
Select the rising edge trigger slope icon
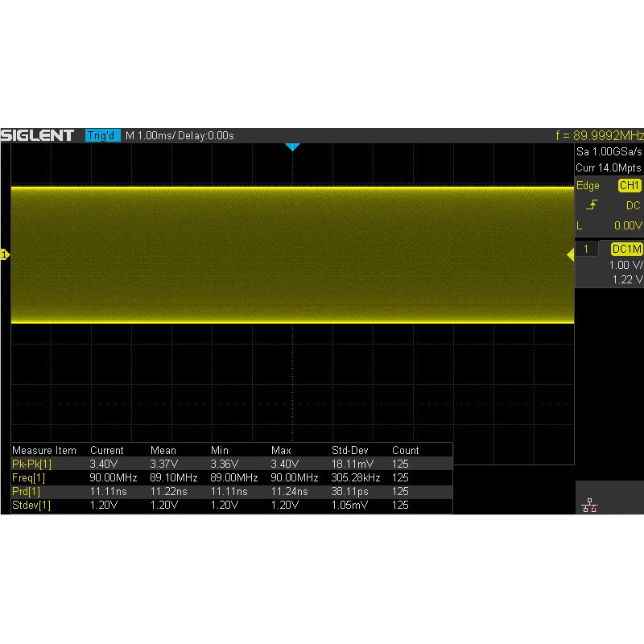tap(590, 205)
